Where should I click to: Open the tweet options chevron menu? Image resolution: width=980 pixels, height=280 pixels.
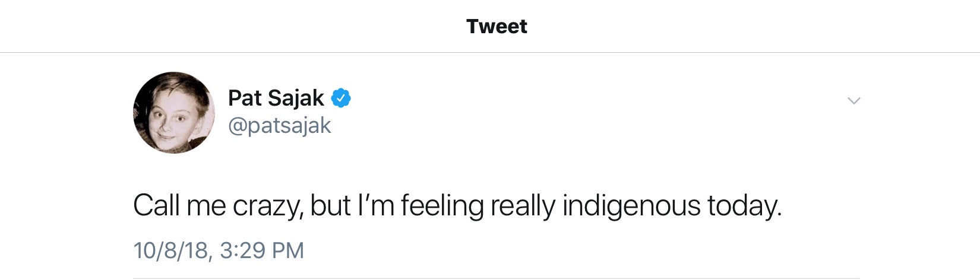853,101
